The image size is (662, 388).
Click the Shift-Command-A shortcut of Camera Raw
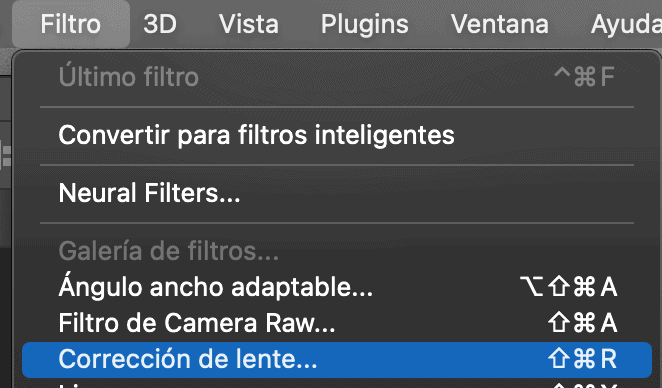pyautogui.click(x=582, y=323)
